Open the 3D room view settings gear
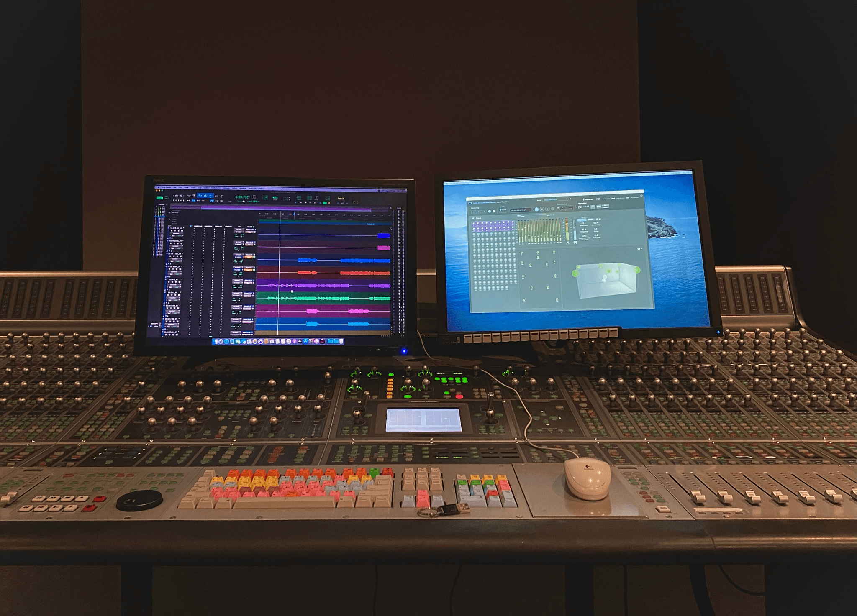The height and width of the screenshot is (616, 857). (x=639, y=249)
